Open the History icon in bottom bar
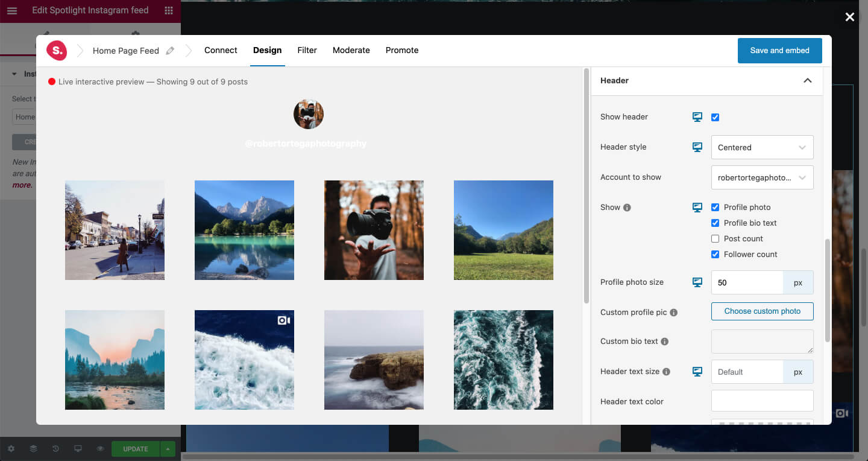Image resolution: width=868 pixels, height=461 pixels. pyautogui.click(x=55, y=449)
